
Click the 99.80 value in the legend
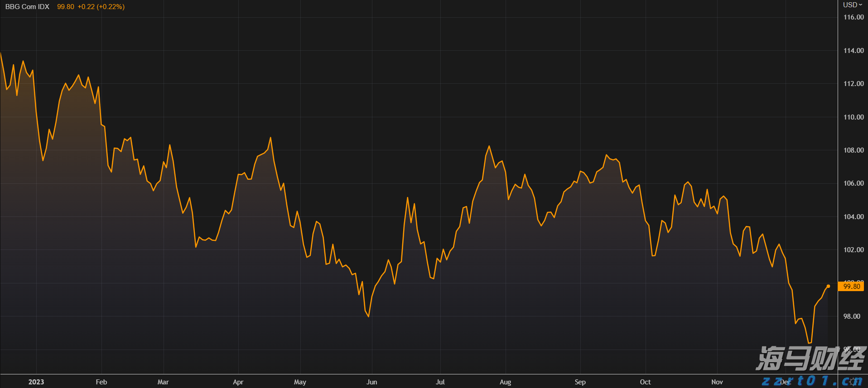point(65,7)
